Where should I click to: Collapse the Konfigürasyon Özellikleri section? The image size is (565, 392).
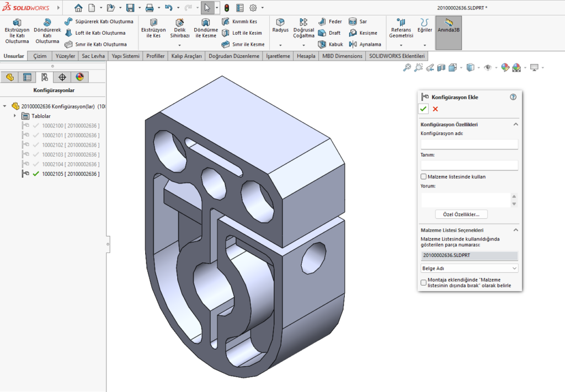[515, 125]
